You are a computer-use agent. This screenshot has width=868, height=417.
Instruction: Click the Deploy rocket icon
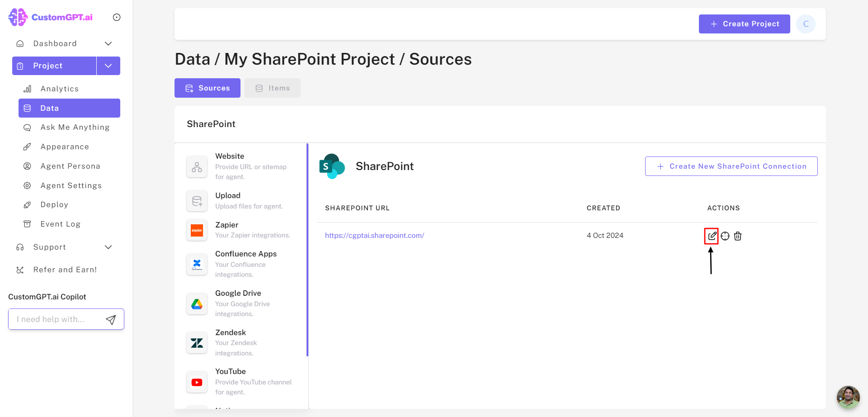click(x=28, y=205)
